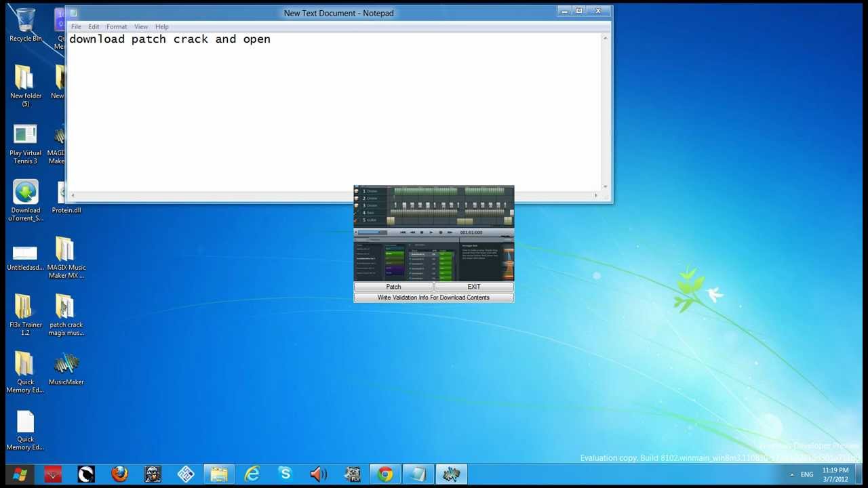Open the Quick Memory Editor folder icon

point(25,372)
